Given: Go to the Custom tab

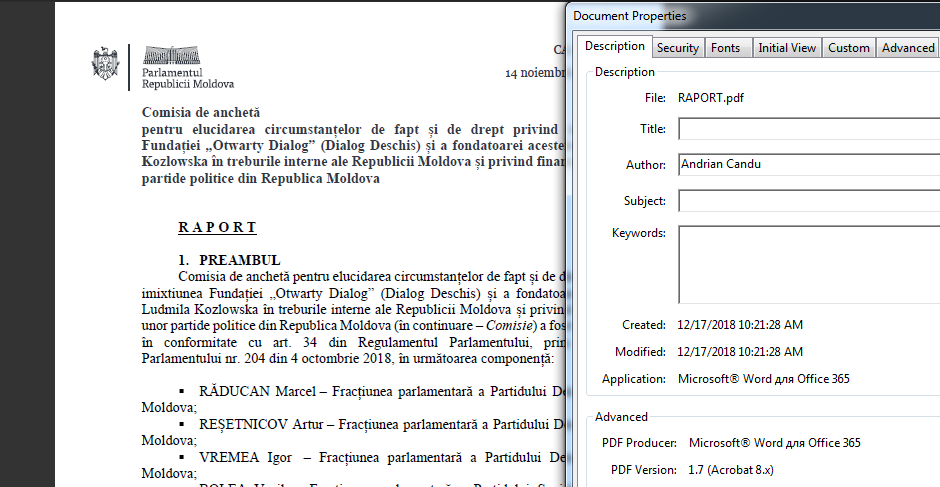Looking at the screenshot, I should pyautogui.click(x=849, y=48).
